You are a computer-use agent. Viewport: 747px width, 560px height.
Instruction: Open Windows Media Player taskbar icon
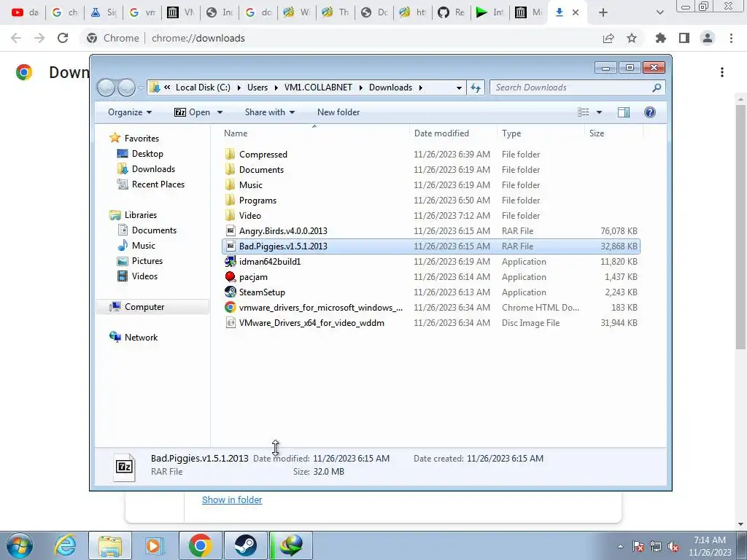pos(154,545)
